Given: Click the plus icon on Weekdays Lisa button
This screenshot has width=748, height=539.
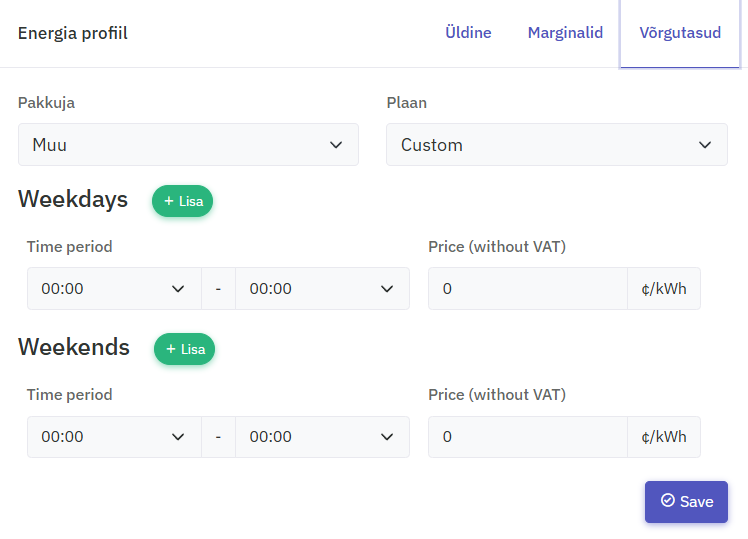Looking at the screenshot, I should pos(169,201).
